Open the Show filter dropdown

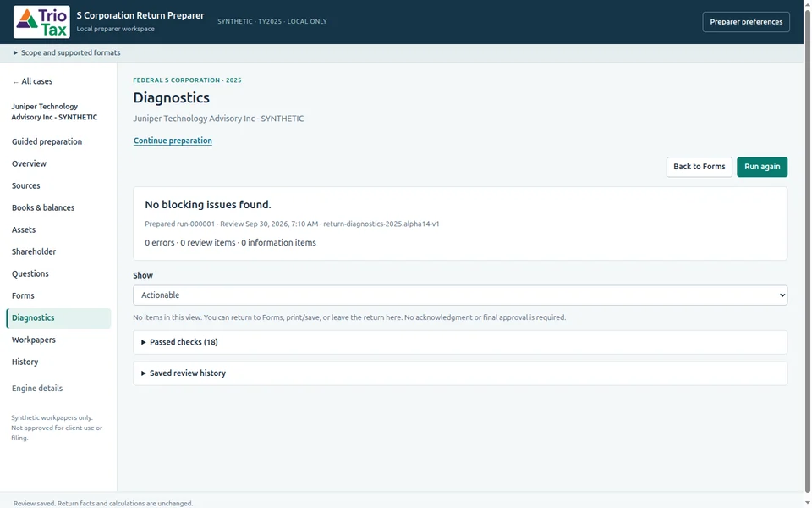click(460, 295)
